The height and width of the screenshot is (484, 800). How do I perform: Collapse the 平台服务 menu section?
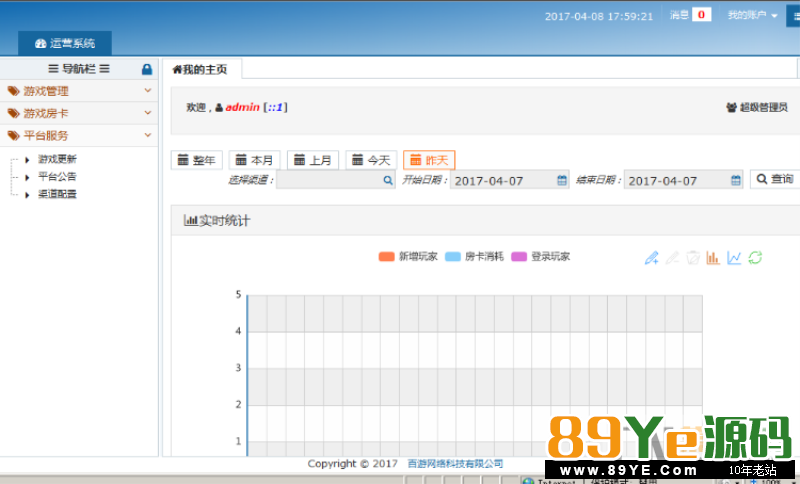[79, 136]
